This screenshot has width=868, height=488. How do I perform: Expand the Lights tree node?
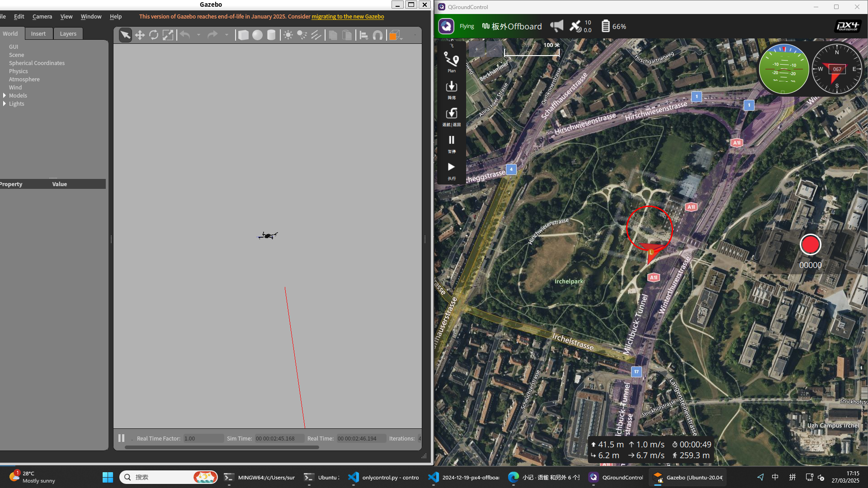5,103
